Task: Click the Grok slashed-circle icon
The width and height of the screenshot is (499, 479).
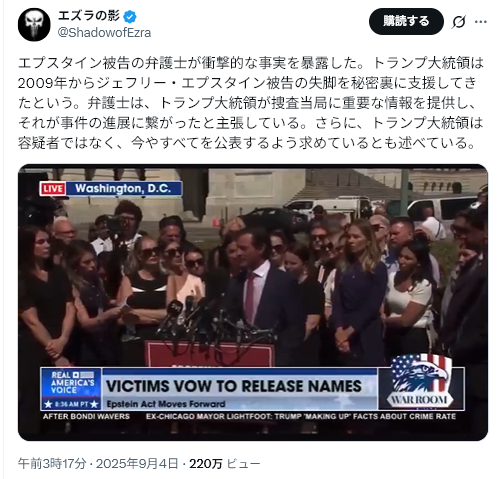Action: (459, 22)
